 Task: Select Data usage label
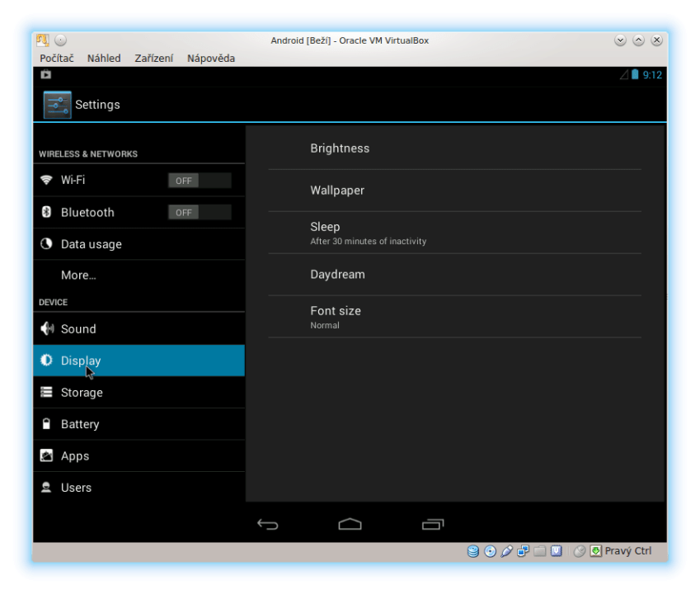point(91,244)
